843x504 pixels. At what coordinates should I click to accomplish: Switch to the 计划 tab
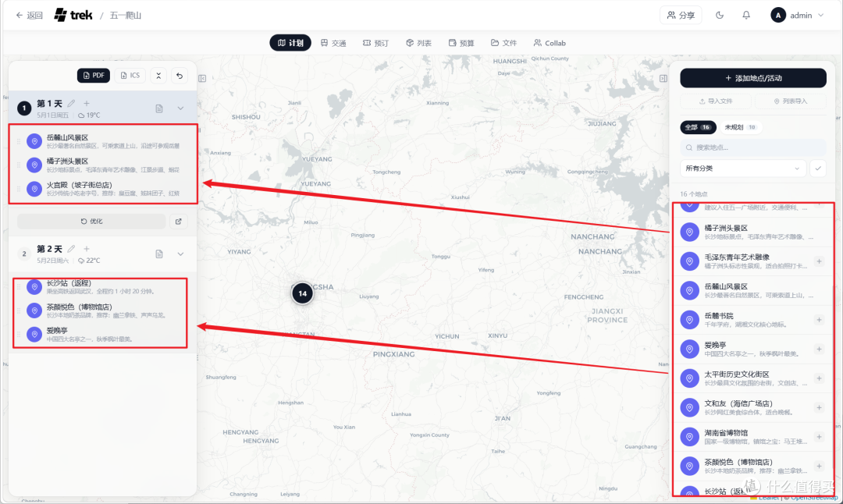[290, 43]
